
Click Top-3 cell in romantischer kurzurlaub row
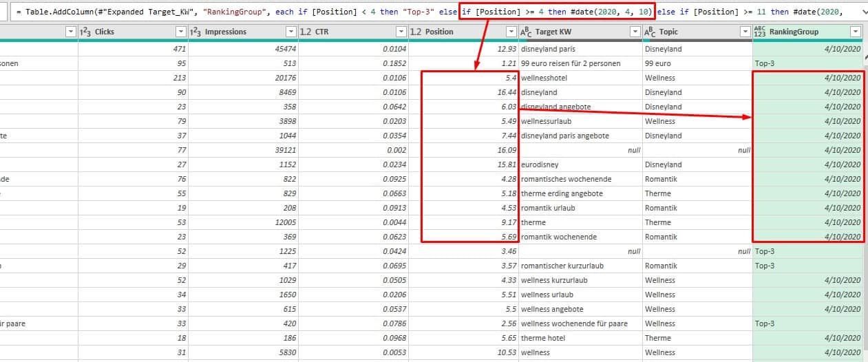[807, 266]
